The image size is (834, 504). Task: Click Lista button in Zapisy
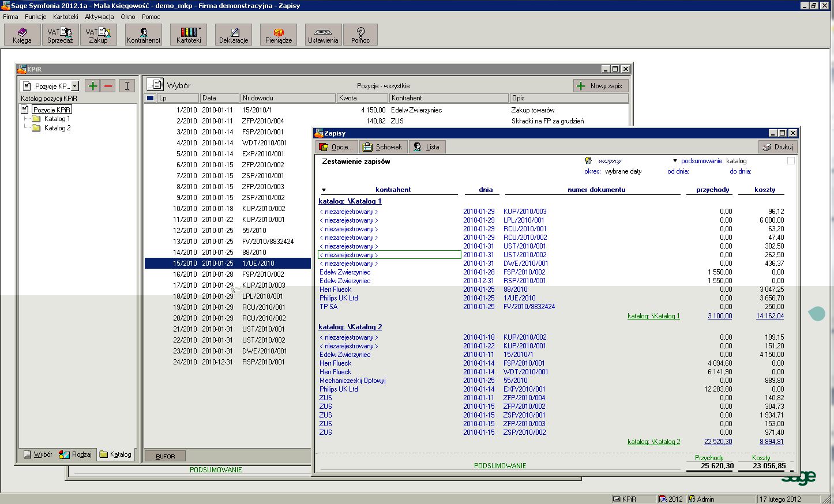427,147
